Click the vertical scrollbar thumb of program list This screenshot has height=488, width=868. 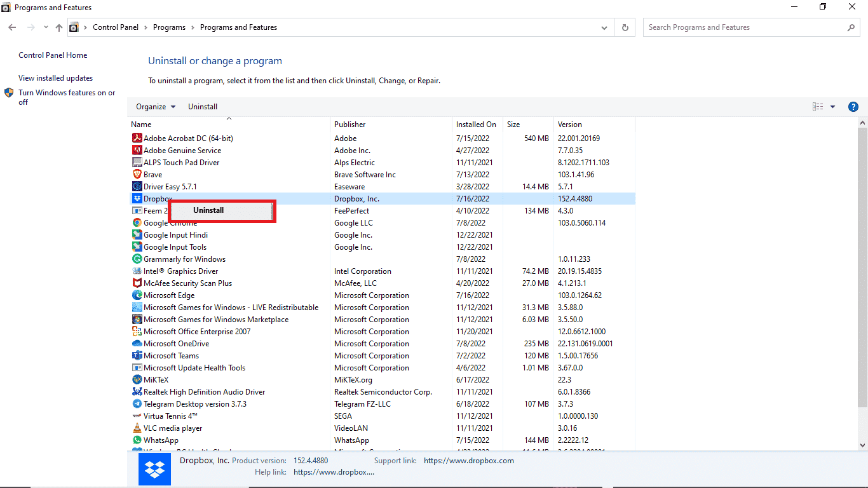coord(862,267)
